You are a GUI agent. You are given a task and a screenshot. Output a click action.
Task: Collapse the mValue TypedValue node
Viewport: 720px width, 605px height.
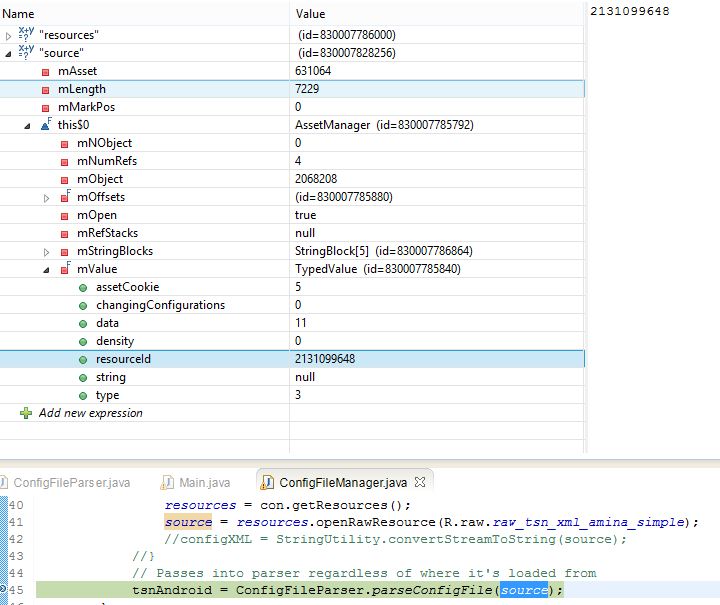coord(46,270)
